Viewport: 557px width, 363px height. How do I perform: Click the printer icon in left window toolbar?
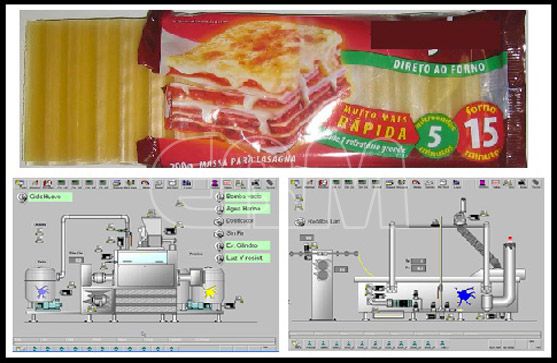172,184
